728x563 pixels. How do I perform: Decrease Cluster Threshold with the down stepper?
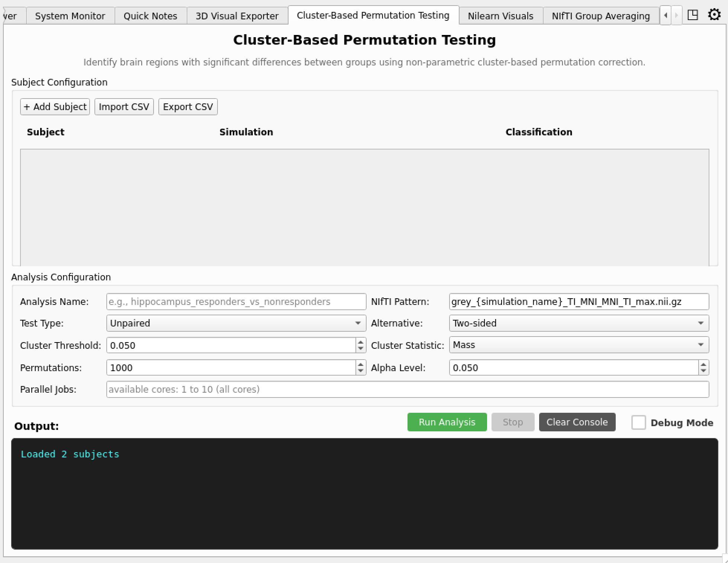click(x=360, y=348)
